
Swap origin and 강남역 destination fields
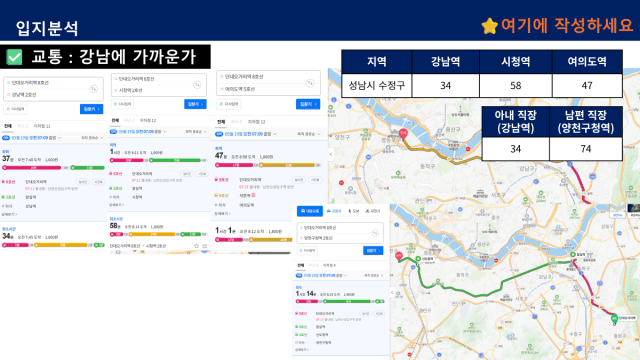[x=93, y=89]
